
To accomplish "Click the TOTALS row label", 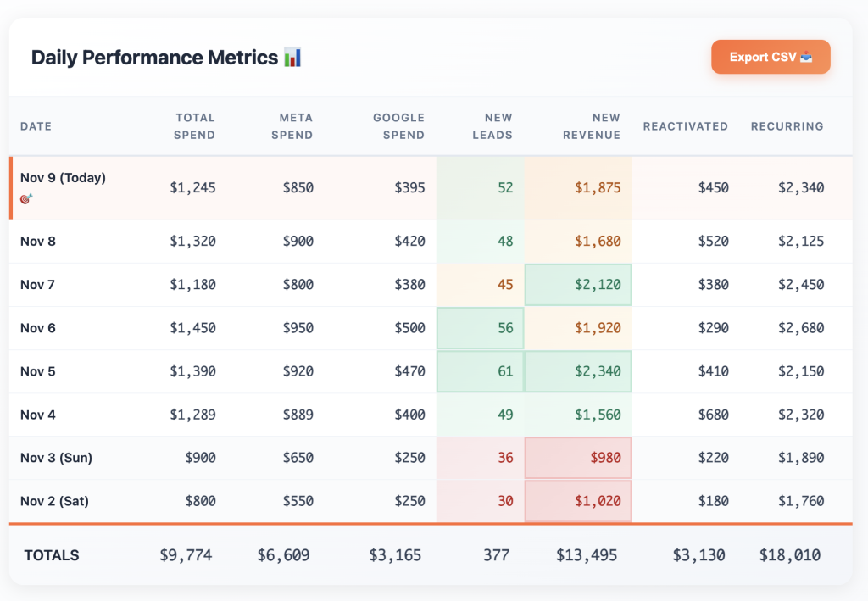I will [52, 555].
